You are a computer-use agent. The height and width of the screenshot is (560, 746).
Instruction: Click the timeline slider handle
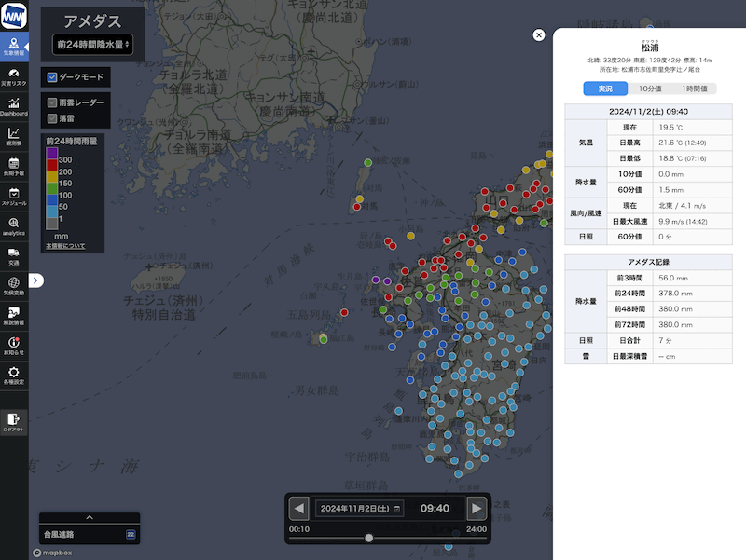tap(369, 538)
